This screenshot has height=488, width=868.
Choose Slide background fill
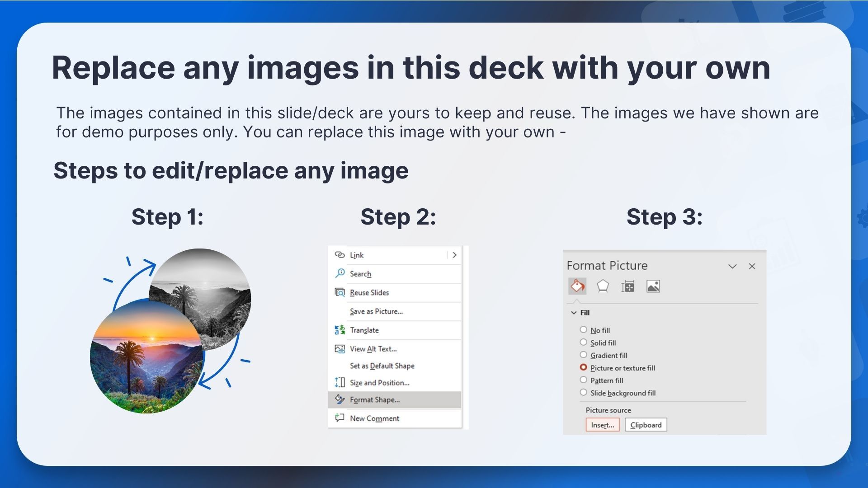[583, 392]
